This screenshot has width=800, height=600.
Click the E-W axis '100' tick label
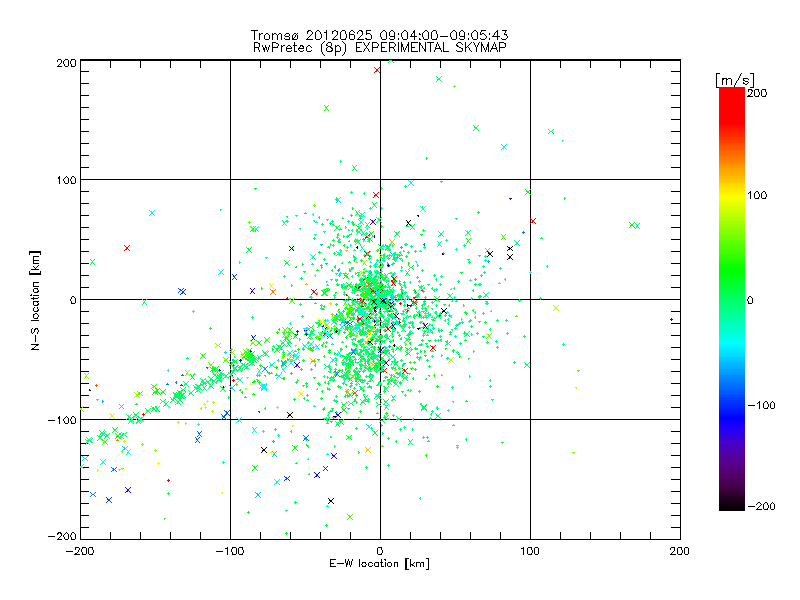click(530, 551)
